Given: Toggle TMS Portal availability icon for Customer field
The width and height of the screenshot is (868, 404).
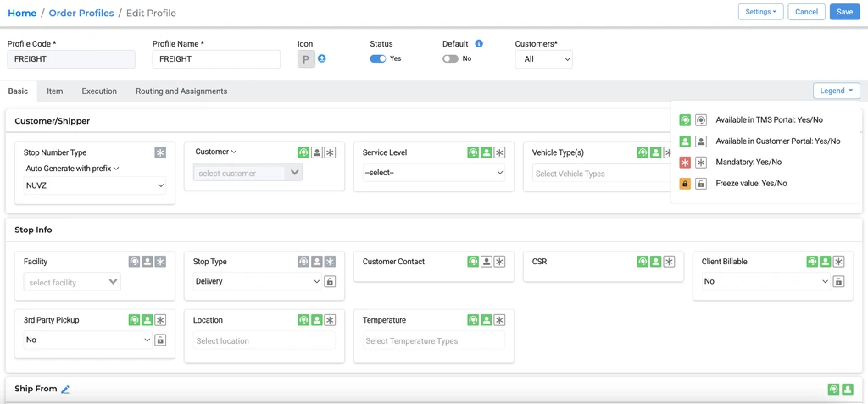Looking at the screenshot, I should click(x=303, y=152).
